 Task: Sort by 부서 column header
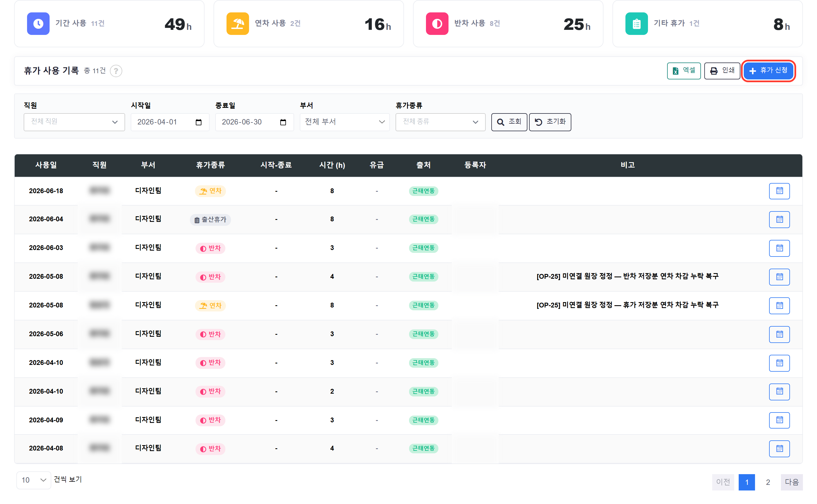click(148, 165)
